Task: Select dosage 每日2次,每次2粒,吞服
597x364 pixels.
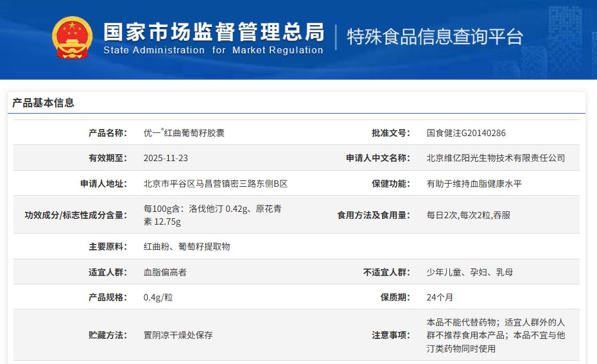Action: coord(469,215)
